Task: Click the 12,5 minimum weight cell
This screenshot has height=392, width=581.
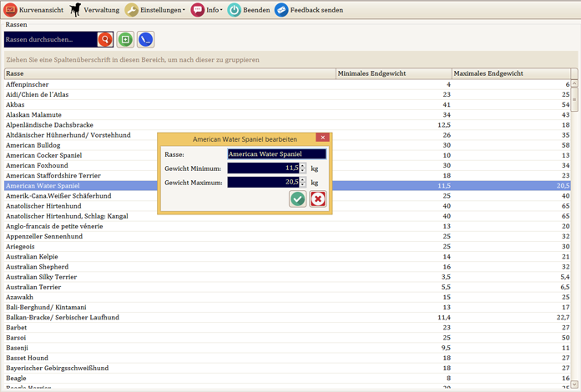Action: (x=394, y=125)
